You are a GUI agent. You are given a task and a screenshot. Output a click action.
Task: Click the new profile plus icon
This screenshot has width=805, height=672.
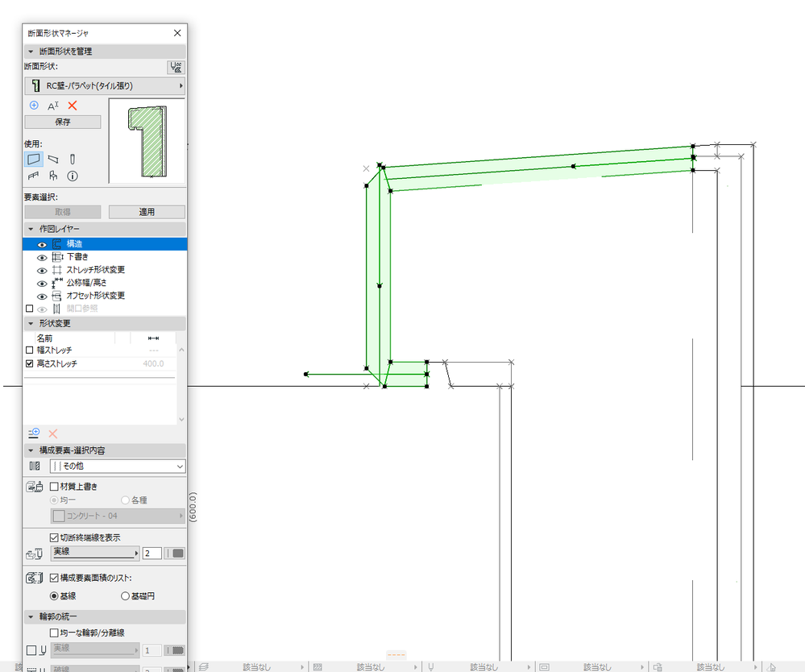[34, 106]
